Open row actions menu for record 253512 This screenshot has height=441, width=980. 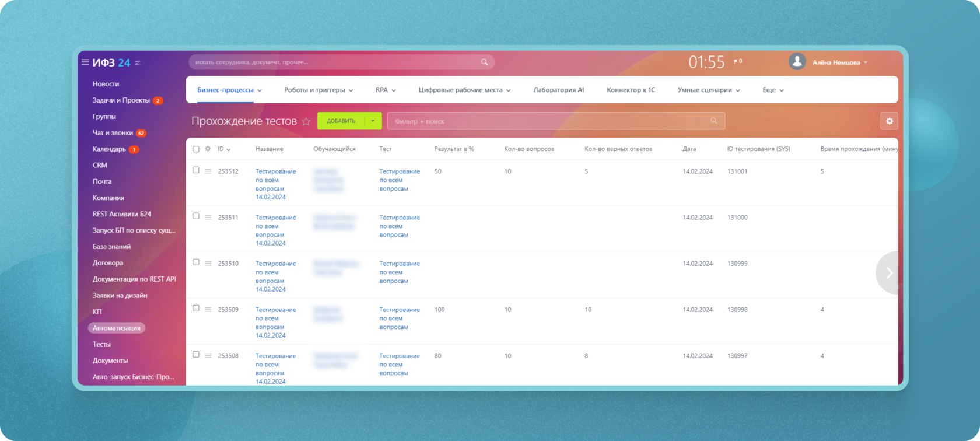click(x=208, y=171)
